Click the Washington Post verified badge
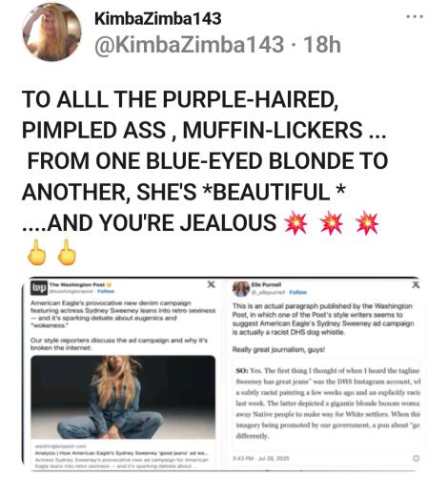Screen dimensions: 448x477 pyautogui.click(x=110, y=284)
